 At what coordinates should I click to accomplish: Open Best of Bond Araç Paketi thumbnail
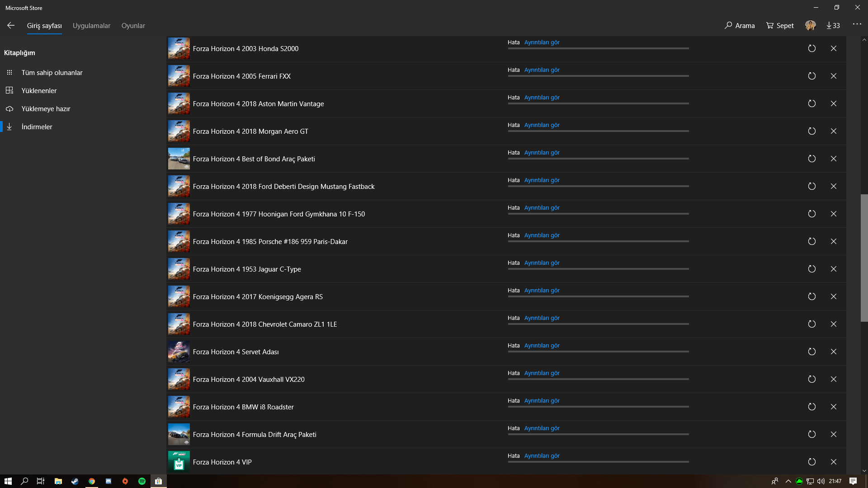tap(179, 159)
